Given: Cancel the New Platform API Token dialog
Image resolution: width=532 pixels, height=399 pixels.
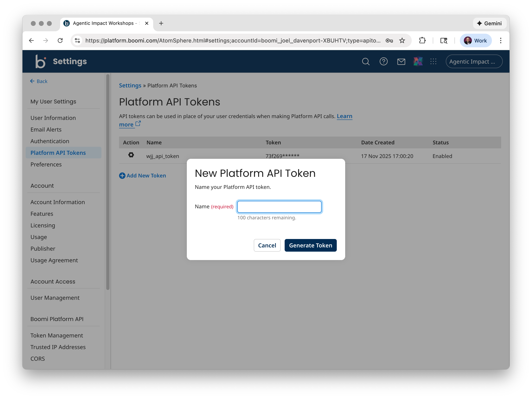Looking at the screenshot, I should [267, 245].
